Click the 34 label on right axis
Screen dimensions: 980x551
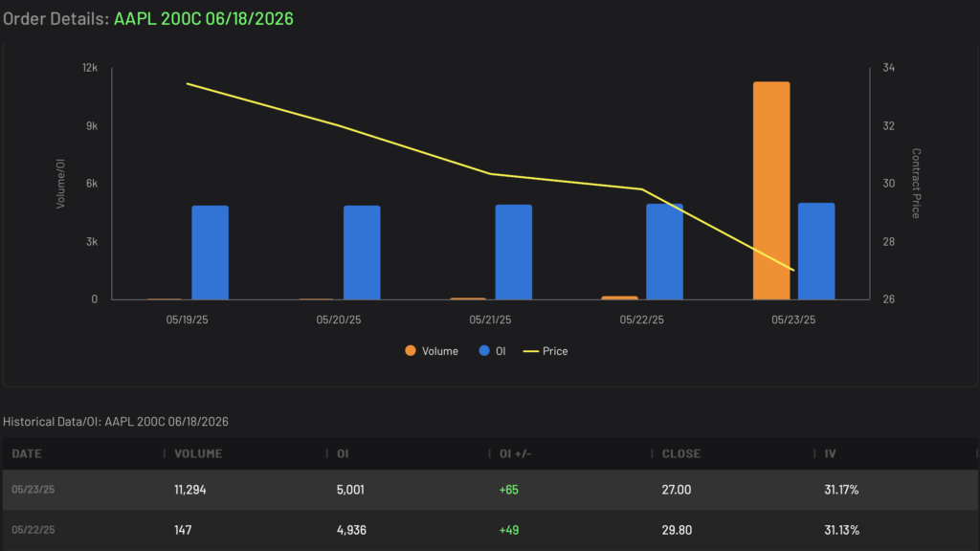pyautogui.click(x=889, y=68)
